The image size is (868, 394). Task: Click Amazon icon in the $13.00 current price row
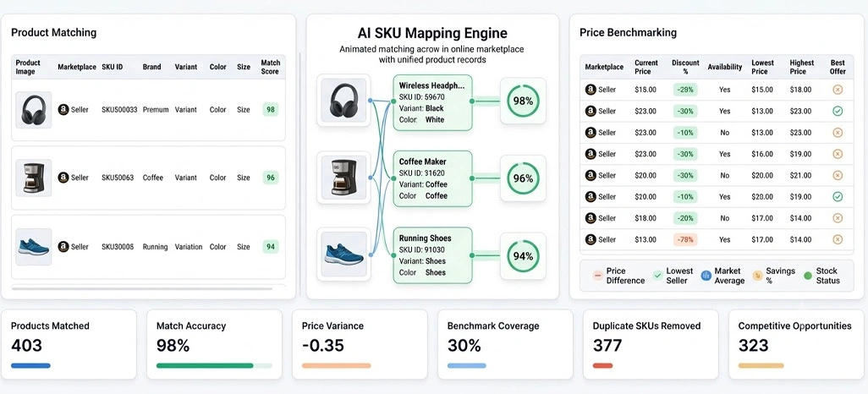[591, 239]
